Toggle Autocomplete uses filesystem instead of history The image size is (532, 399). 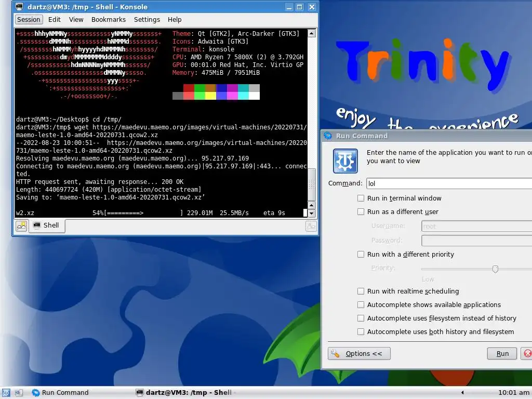point(361,318)
